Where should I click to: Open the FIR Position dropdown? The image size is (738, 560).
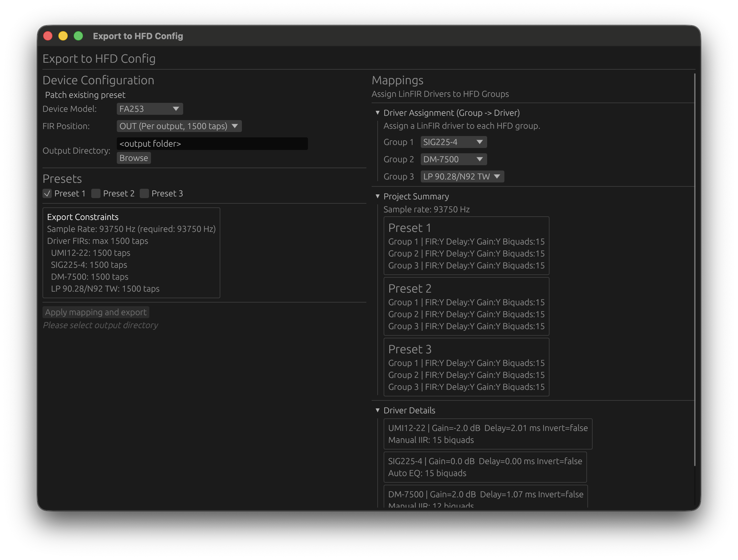pyautogui.click(x=179, y=126)
